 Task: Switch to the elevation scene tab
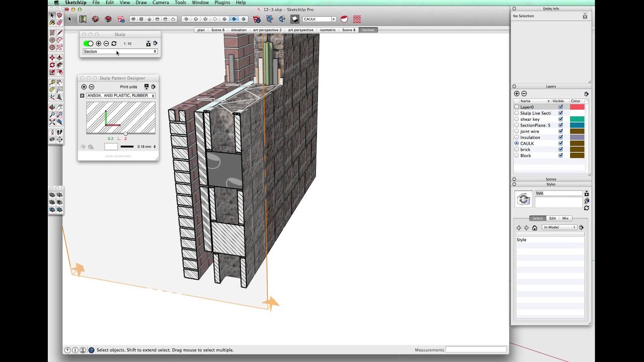click(x=238, y=30)
